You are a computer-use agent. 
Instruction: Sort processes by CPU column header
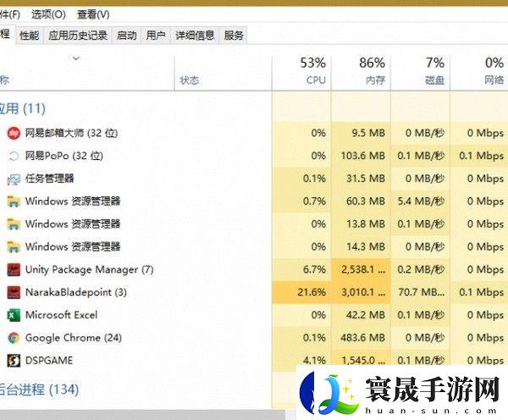(x=314, y=71)
